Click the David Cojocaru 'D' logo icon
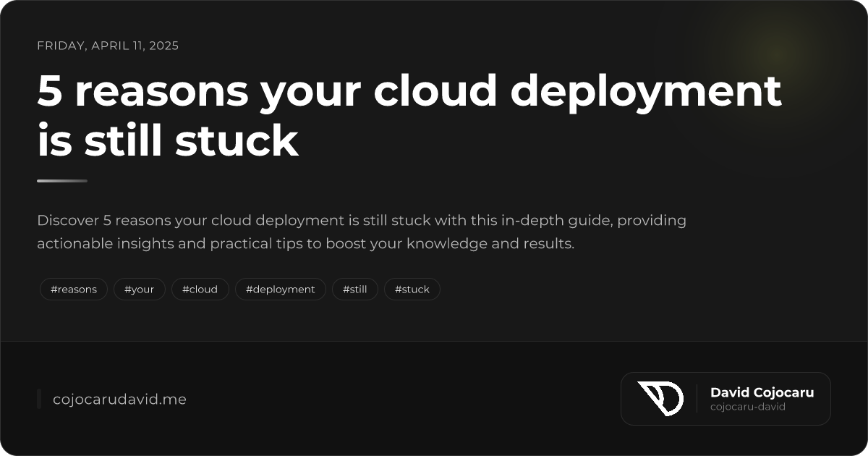Viewport: 868px width, 456px height. pos(662,399)
